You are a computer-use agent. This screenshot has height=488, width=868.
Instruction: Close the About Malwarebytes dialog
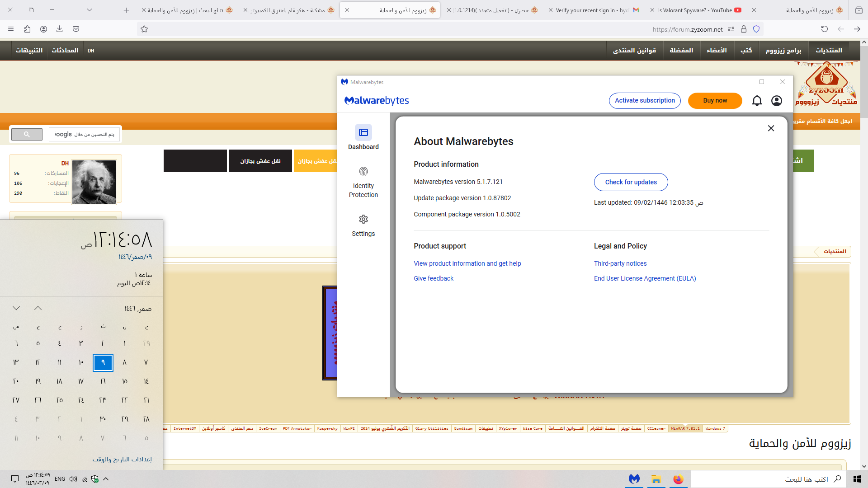tap(771, 128)
